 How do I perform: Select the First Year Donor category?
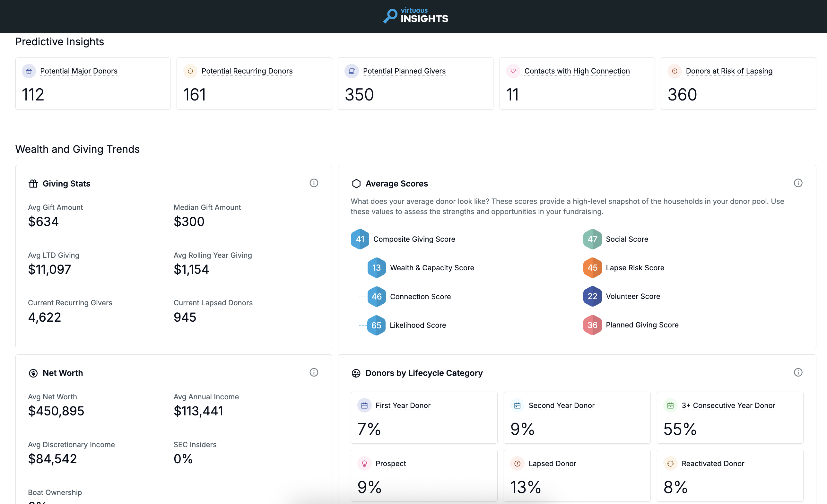[403, 405]
